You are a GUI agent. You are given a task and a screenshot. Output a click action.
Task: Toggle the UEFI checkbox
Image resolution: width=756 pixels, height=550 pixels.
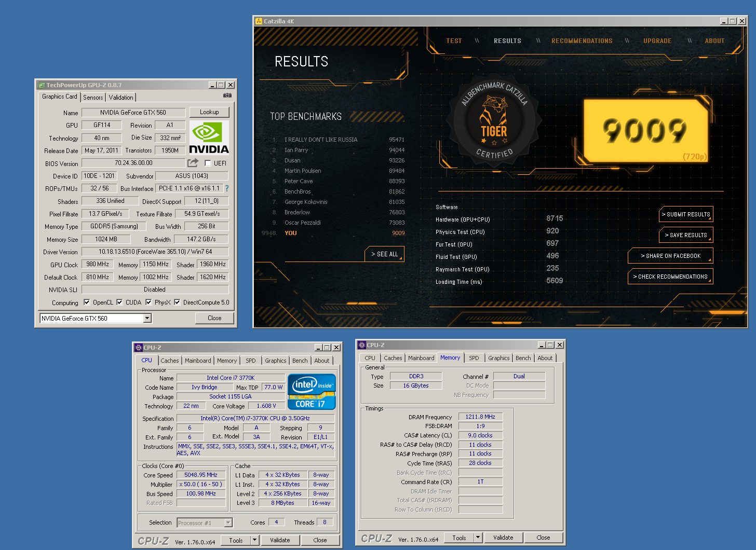208,163
